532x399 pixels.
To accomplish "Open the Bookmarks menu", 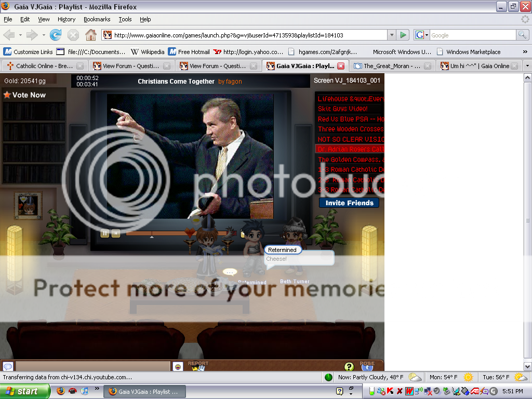I will pos(97,19).
